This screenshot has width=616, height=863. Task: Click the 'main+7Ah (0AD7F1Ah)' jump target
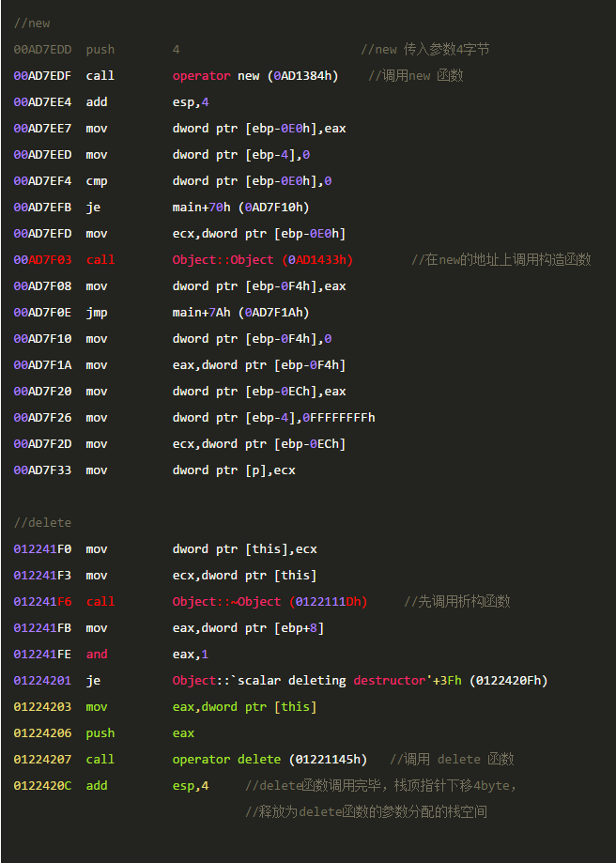pyautogui.click(x=241, y=313)
